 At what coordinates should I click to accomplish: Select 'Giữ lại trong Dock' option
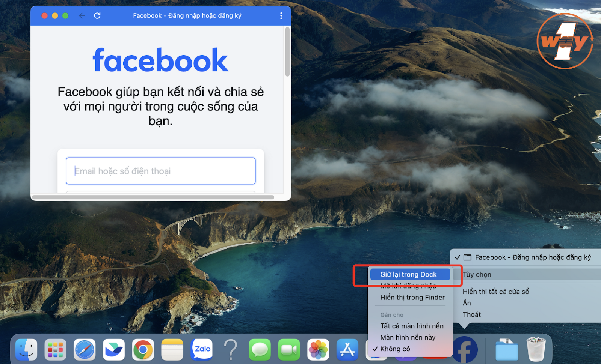tap(410, 274)
